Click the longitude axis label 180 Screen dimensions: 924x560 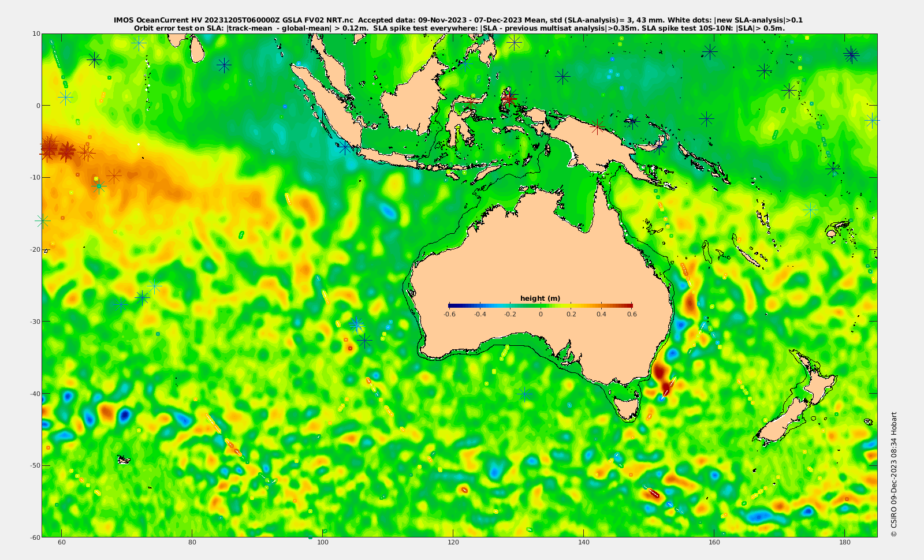pyautogui.click(x=845, y=543)
